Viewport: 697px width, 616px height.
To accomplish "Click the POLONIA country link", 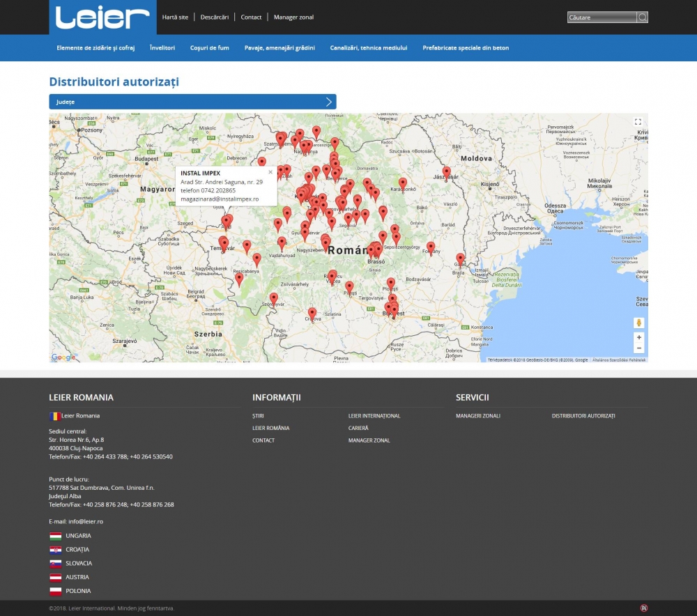I will tap(78, 591).
